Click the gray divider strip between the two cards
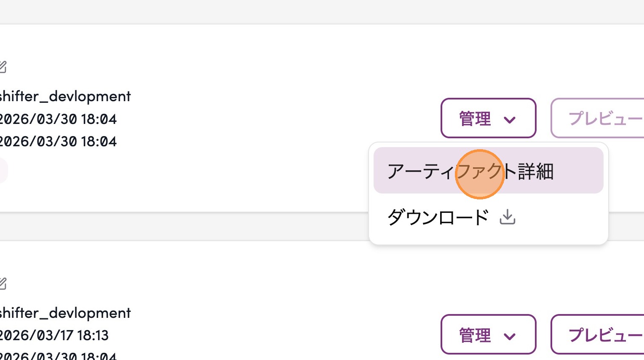The width and height of the screenshot is (644, 360). (x=168, y=226)
